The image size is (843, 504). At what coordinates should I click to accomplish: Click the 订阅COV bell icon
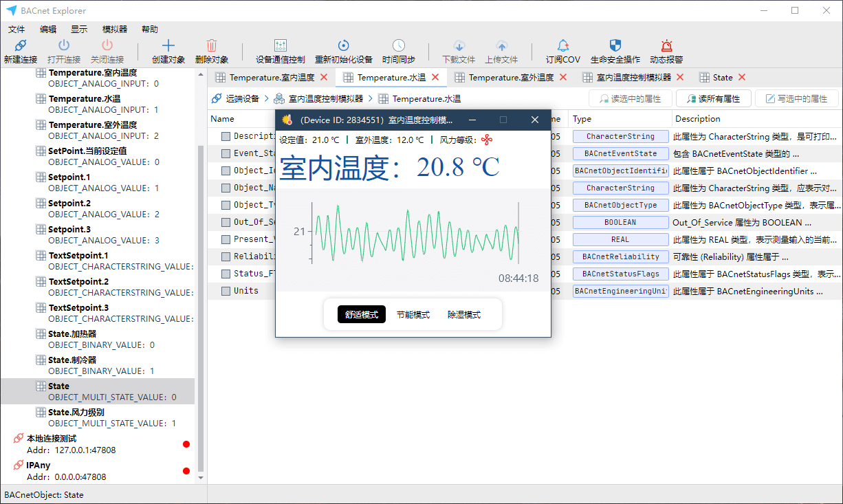(x=563, y=46)
